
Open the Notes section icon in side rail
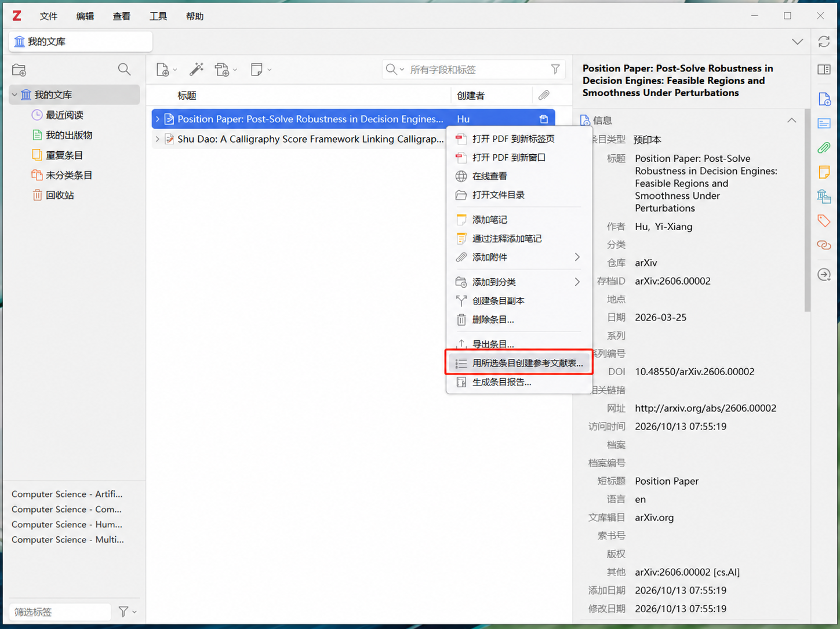pos(824,172)
